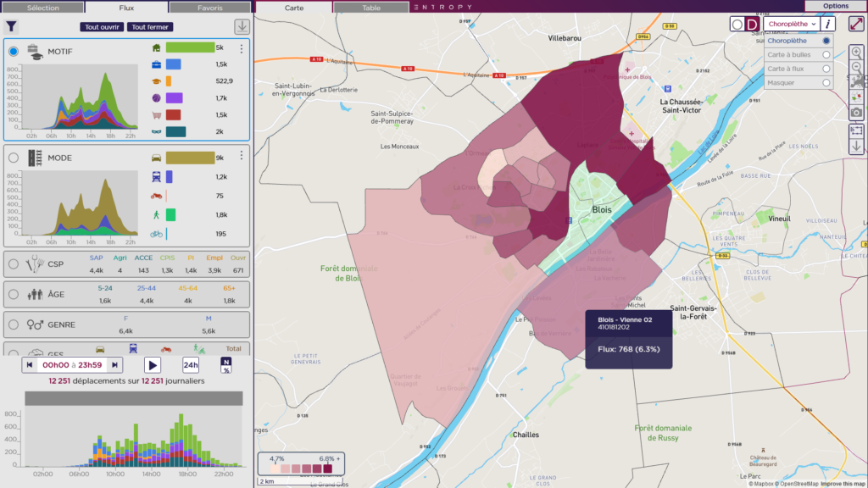Screen dimensions: 868x488
Task: Toggle fullscreen map with diagonal arrows
Action: [x=856, y=24]
